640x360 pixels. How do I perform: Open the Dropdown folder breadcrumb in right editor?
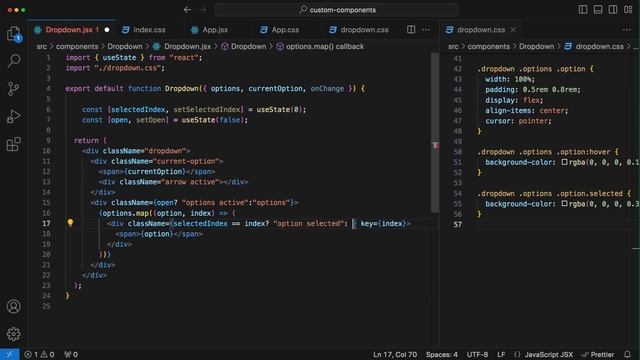536,46
